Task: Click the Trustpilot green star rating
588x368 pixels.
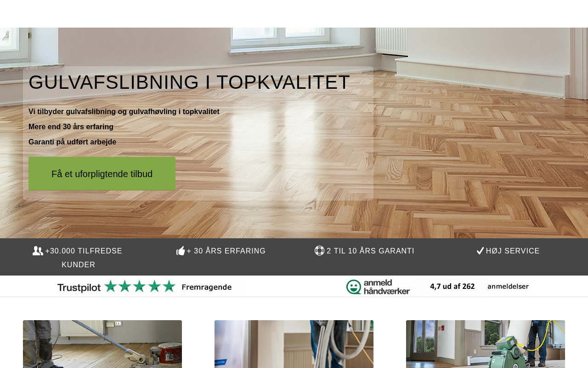Action: coord(140,286)
